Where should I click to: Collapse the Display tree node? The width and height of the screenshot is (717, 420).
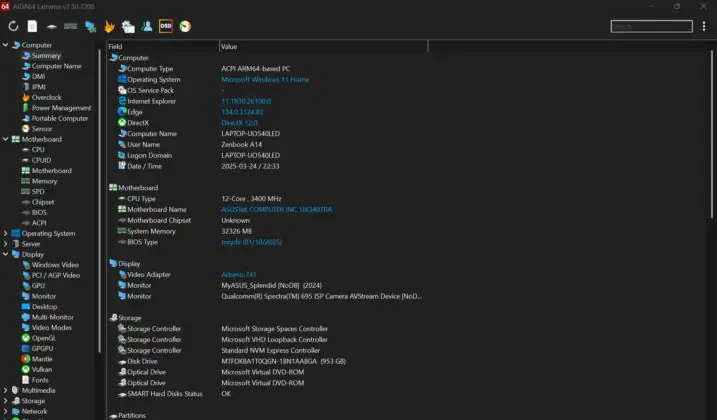click(x=5, y=254)
